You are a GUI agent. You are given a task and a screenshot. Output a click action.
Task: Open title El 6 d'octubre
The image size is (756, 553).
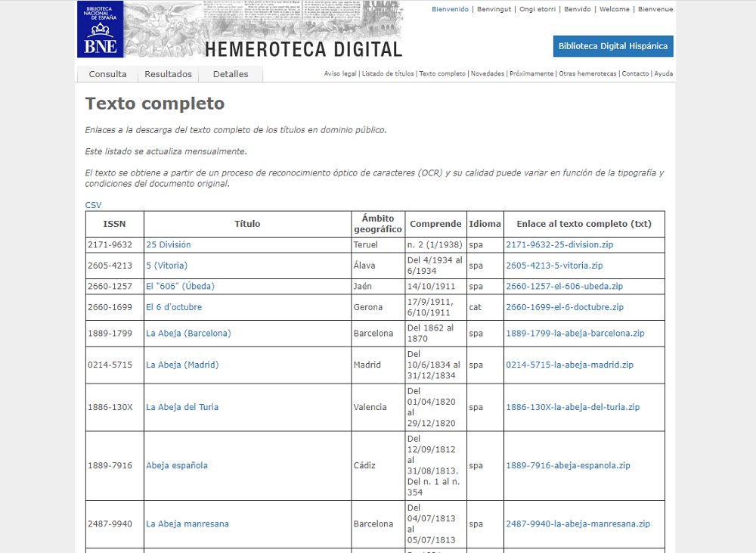pos(174,307)
